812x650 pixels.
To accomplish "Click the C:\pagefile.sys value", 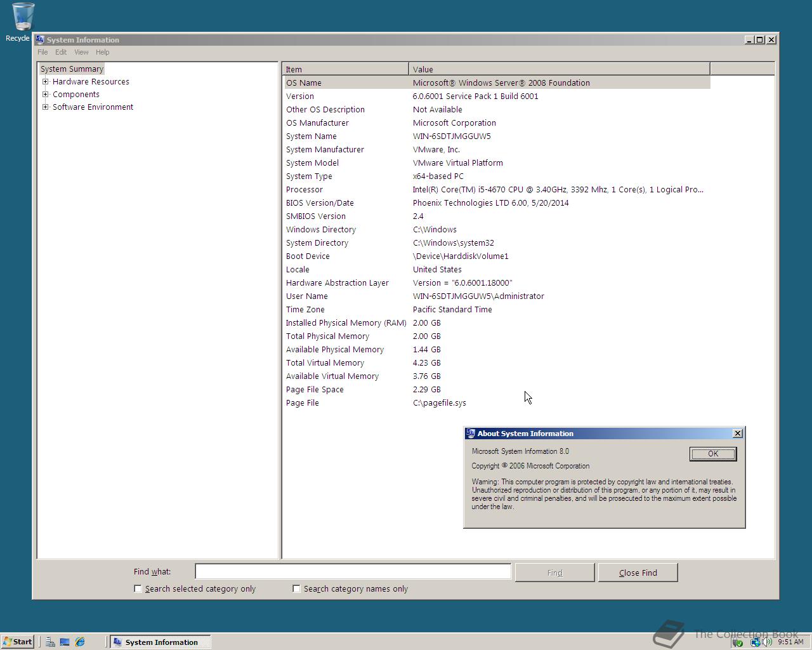I will click(x=439, y=402).
